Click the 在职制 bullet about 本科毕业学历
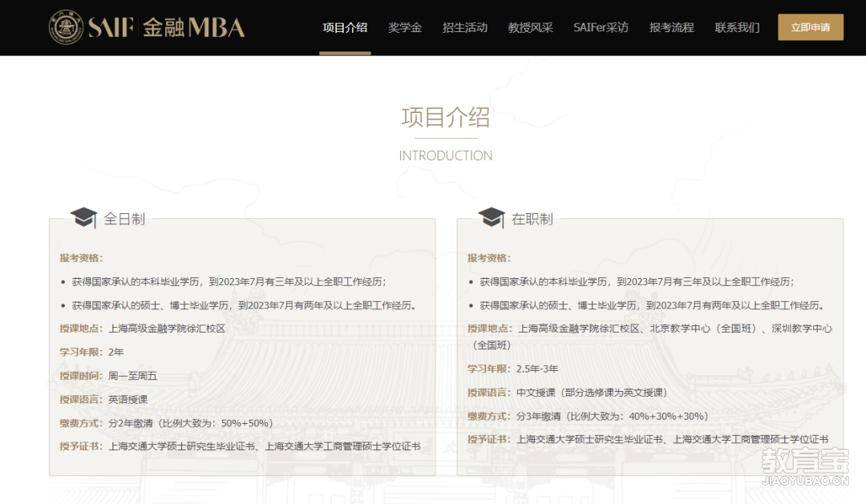This screenshot has width=866, height=504. click(x=637, y=281)
